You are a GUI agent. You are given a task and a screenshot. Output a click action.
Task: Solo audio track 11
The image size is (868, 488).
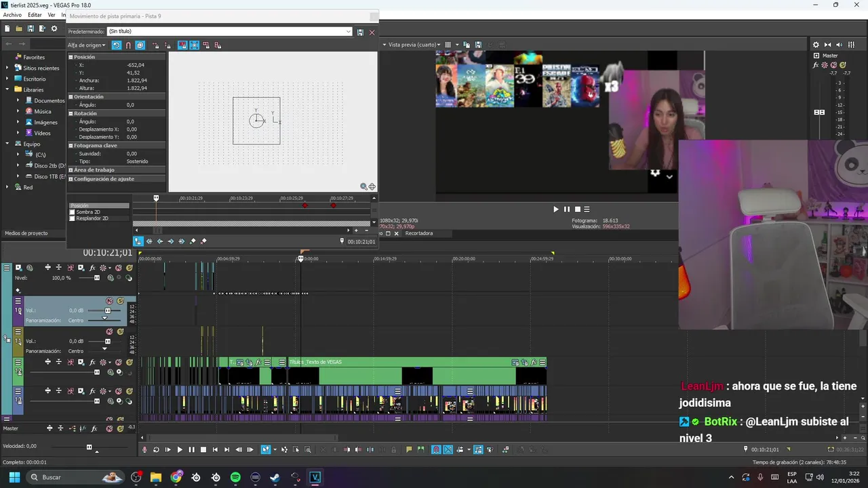click(x=120, y=332)
